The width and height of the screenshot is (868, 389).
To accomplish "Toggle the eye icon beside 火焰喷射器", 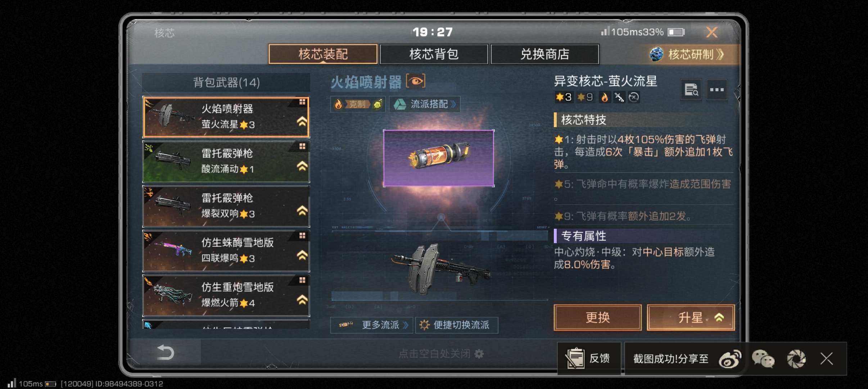I will tap(416, 81).
